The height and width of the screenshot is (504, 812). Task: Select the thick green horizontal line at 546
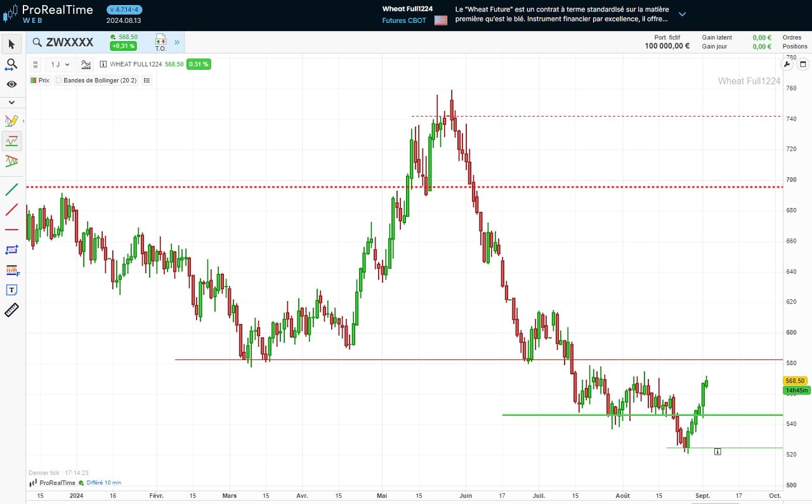pos(642,415)
